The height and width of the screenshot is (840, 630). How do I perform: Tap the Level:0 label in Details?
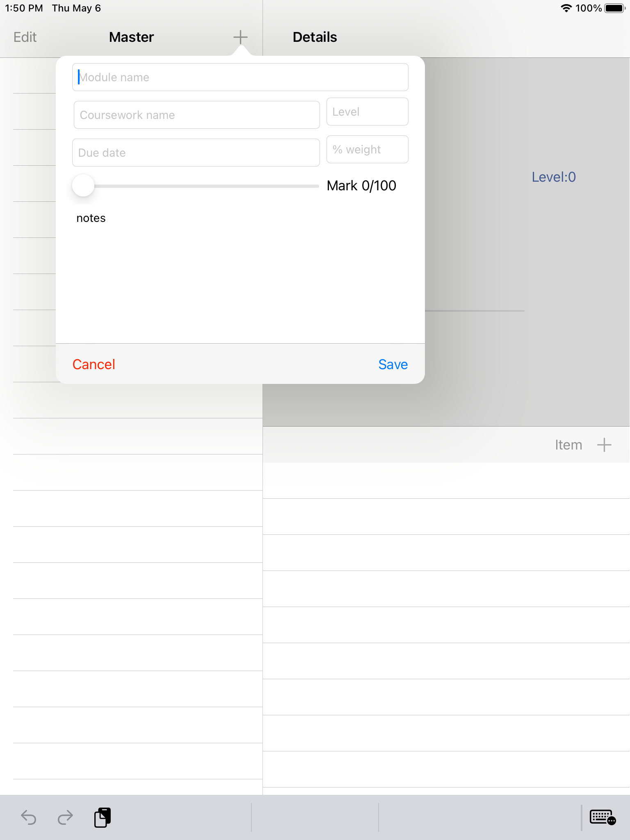pos(554,177)
